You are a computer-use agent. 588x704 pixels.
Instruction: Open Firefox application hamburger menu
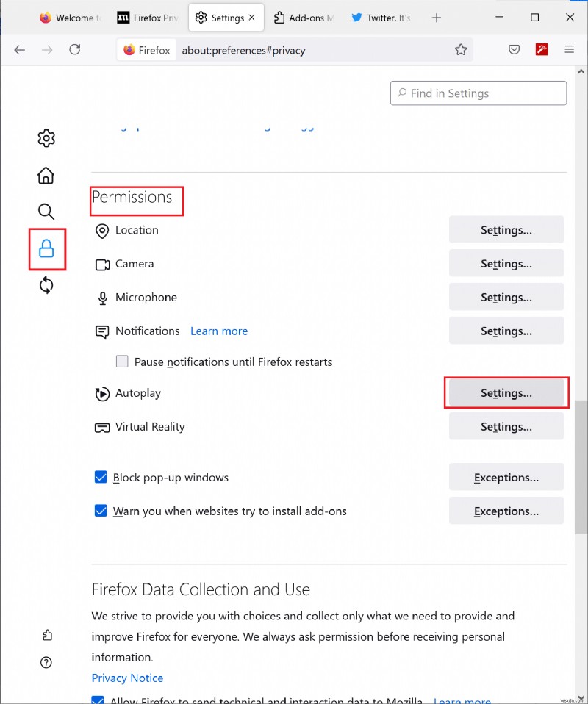[x=569, y=50]
